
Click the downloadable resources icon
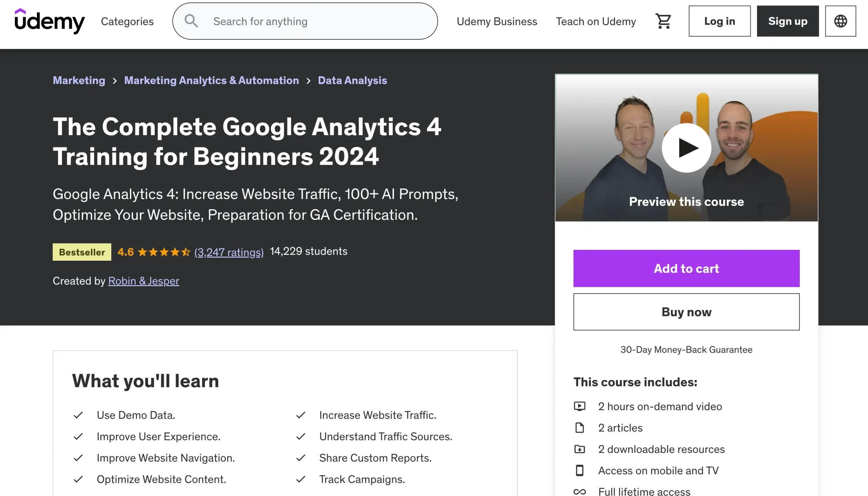[x=579, y=449]
